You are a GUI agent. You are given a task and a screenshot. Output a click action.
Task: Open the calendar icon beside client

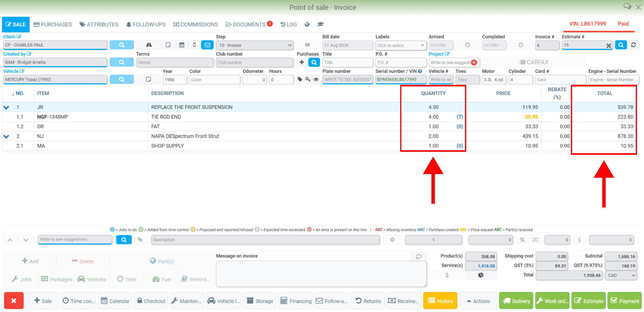(x=182, y=45)
